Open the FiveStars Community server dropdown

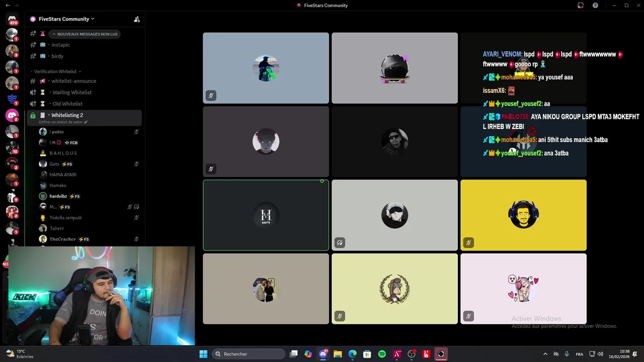(62, 19)
